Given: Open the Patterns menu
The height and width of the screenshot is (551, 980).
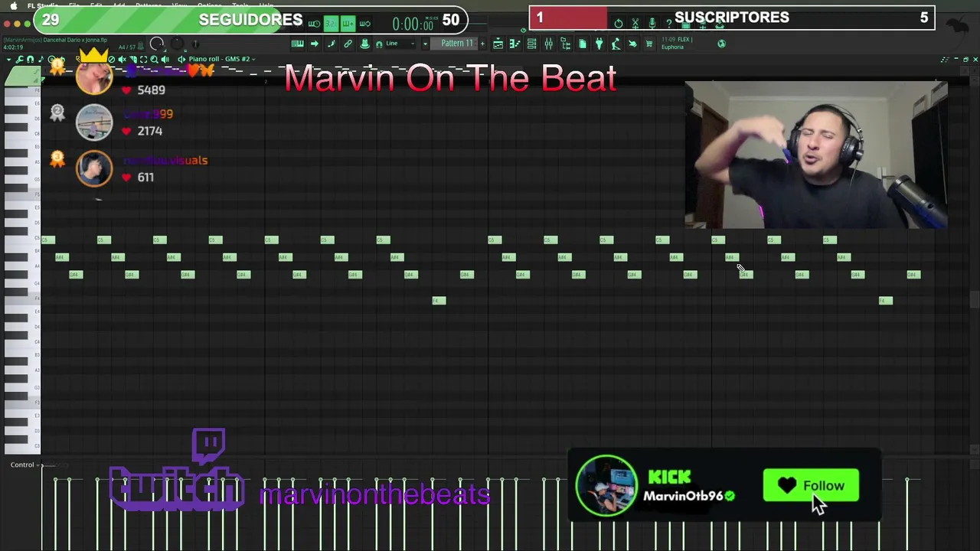Looking at the screenshot, I should coord(148,5).
